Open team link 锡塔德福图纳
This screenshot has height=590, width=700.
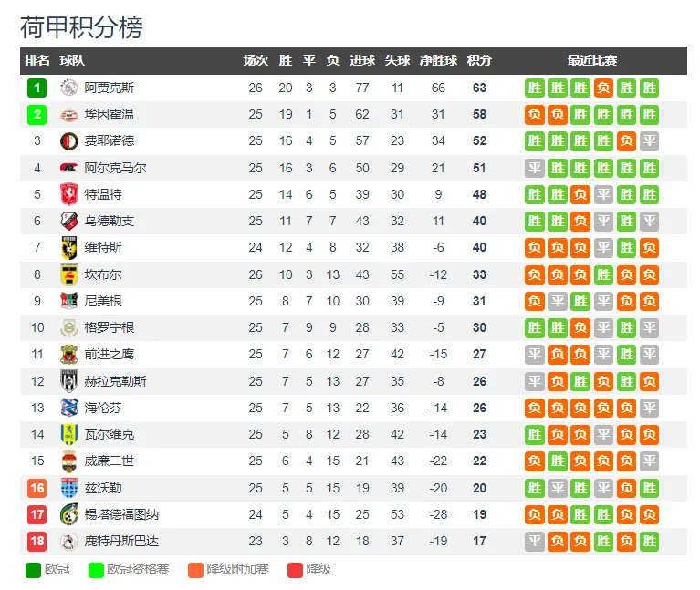coord(120,514)
